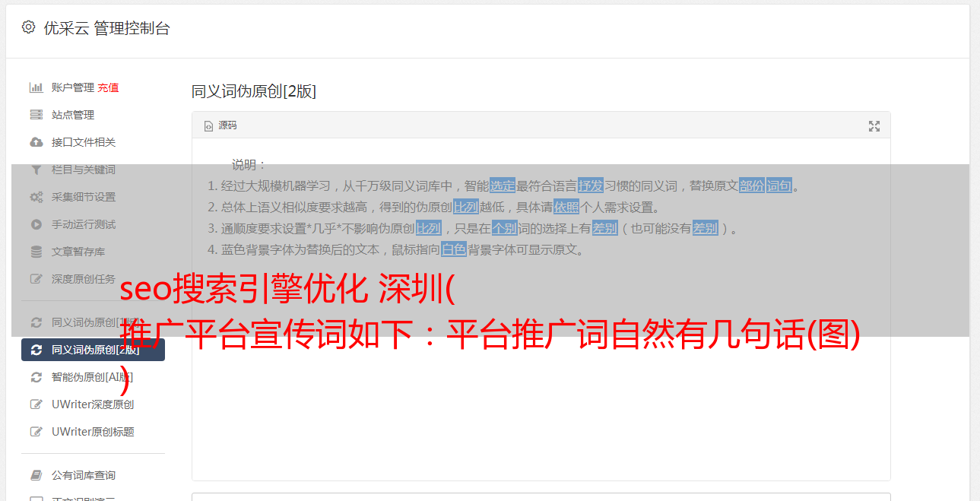This screenshot has height=501, width=980.
Task: Click the fullscreen expand icon in editor toolbar
Action: pos(874,126)
